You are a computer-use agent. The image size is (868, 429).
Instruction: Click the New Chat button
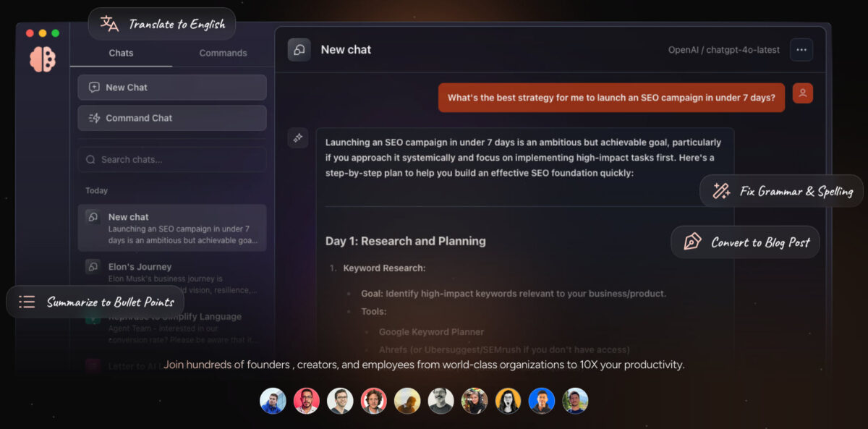171,87
